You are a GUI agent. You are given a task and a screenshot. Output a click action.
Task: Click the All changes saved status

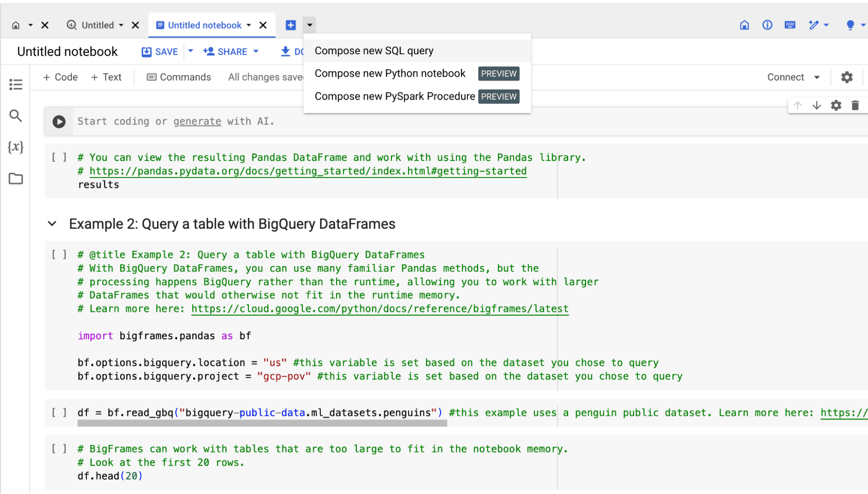pyautogui.click(x=265, y=77)
